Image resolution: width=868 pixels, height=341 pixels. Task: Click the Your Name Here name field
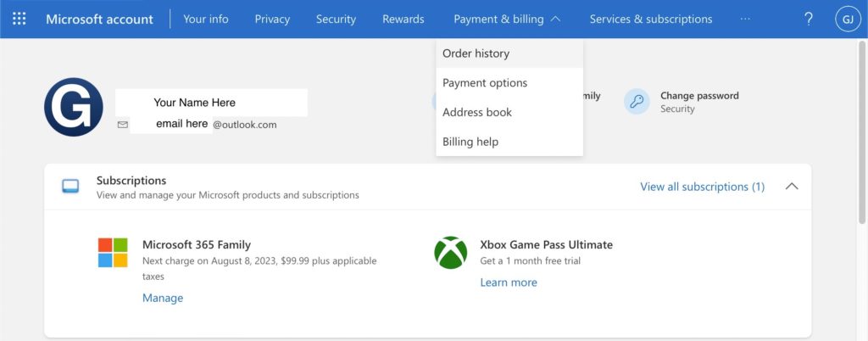pos(211,103)
